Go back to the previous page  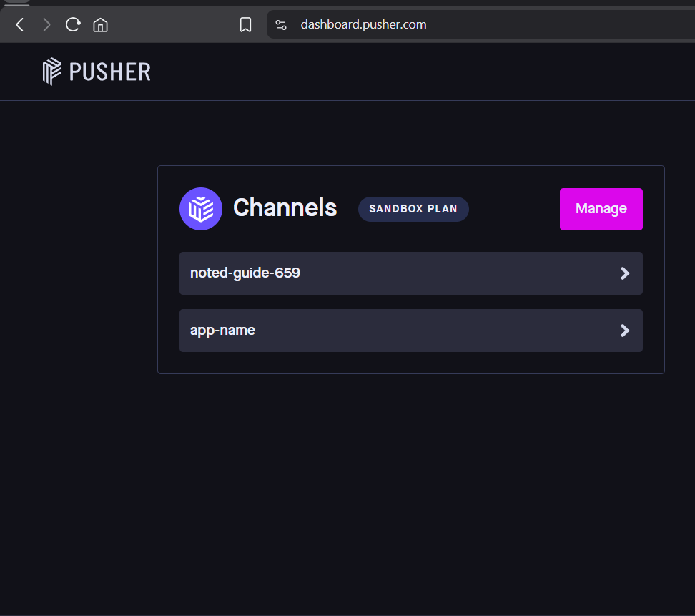point(20,25)
